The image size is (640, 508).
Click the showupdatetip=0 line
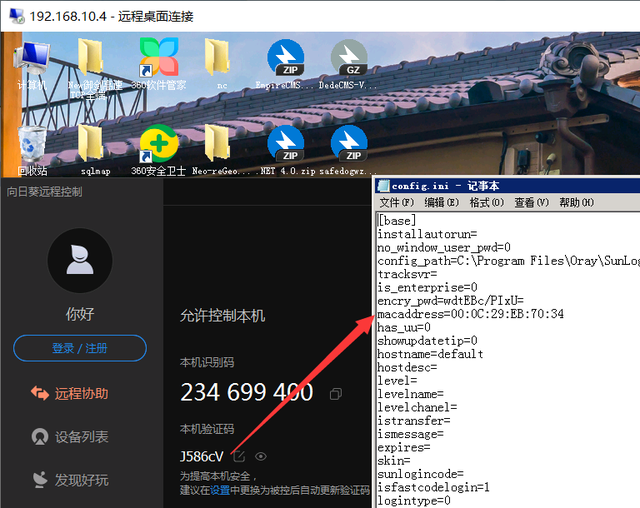tap(427, 341)
